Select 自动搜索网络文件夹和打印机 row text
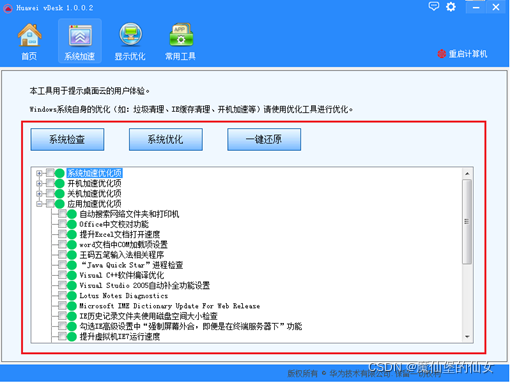Viewport: 510px width, 383px height. pyautogui.click(x=129, y=214)
